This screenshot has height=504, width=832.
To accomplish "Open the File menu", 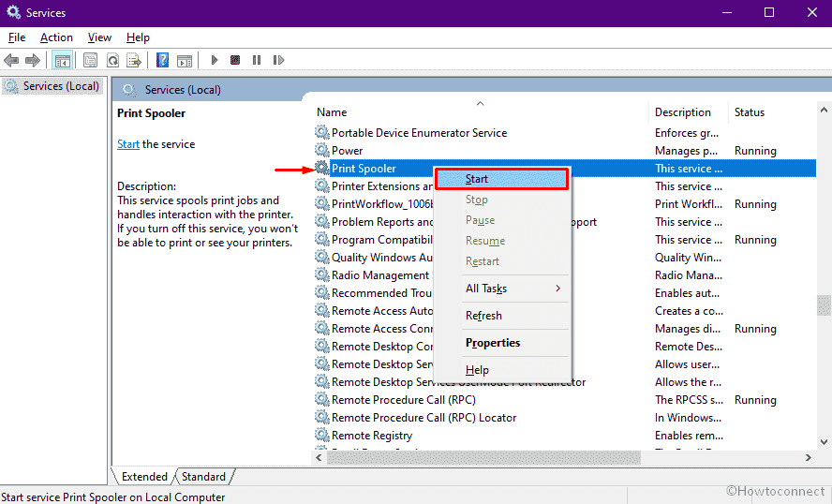I will pos(17,37).
